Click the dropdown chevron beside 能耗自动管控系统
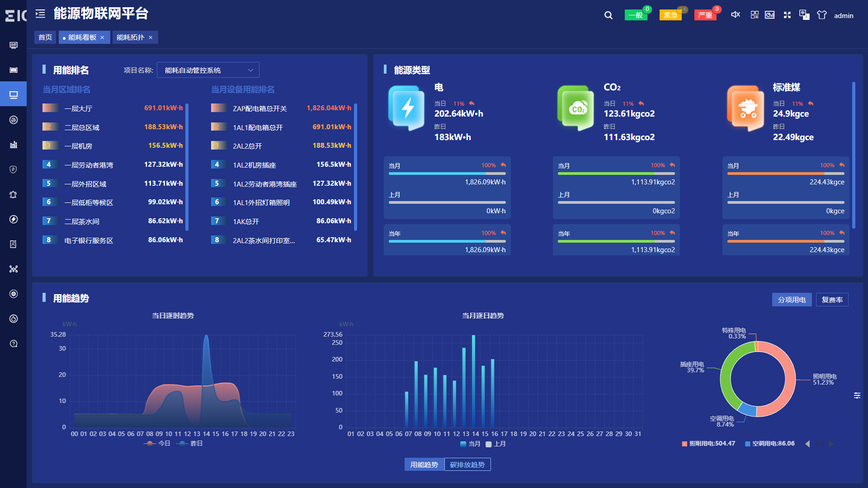868x488 pixels. point(250,70)
